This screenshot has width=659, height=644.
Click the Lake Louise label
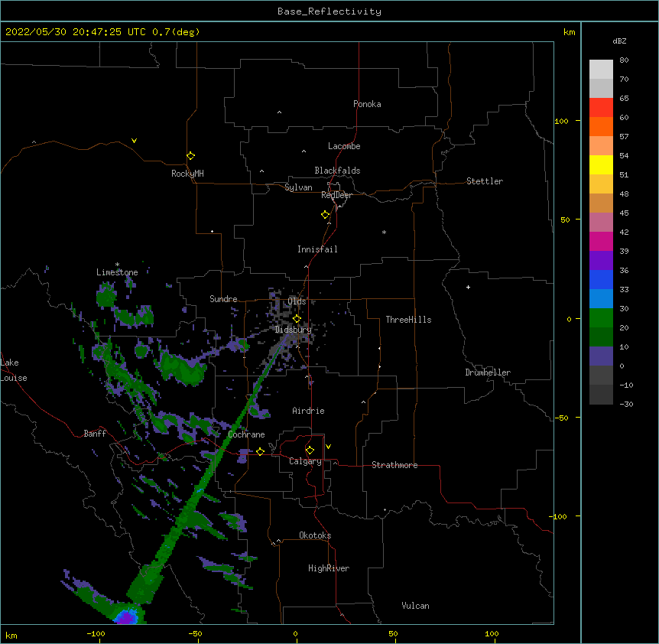point(14,370)
